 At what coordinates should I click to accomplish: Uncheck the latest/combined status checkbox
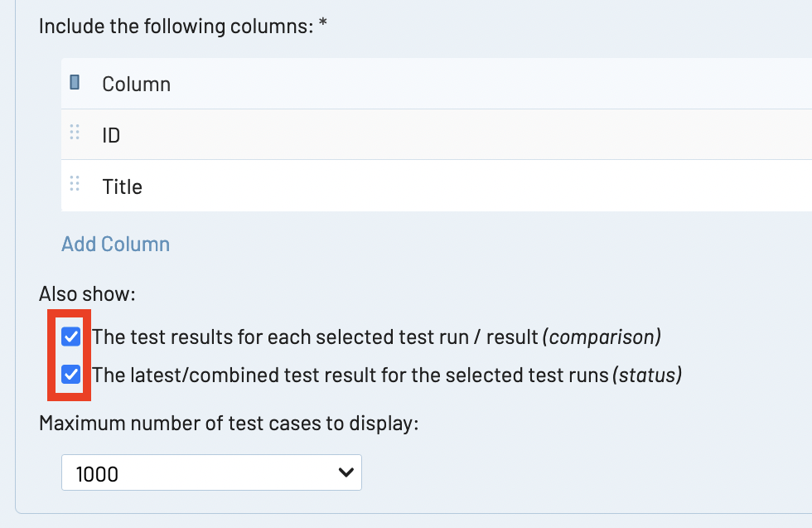click(x=71, y=375)
